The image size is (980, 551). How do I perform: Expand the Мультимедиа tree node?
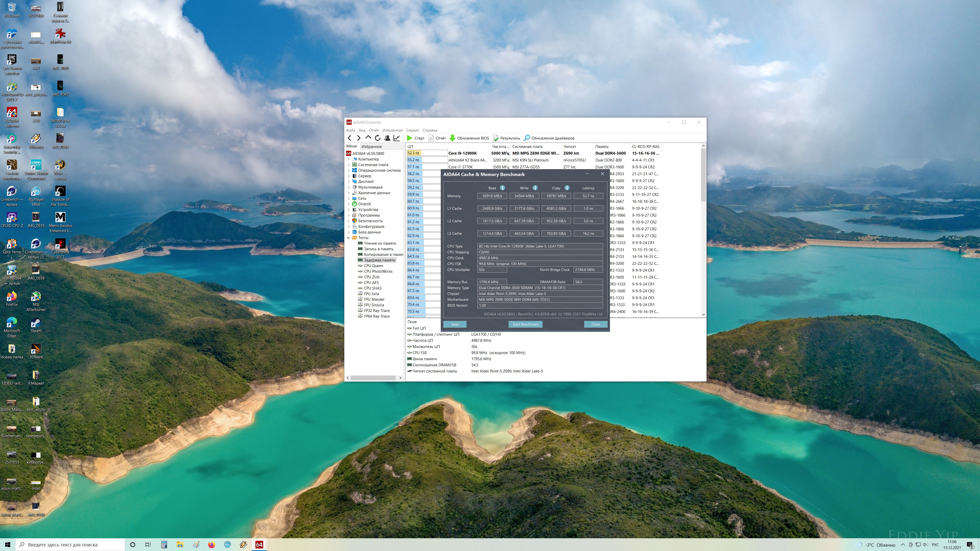pyautogui.click(x=348, y=187)
